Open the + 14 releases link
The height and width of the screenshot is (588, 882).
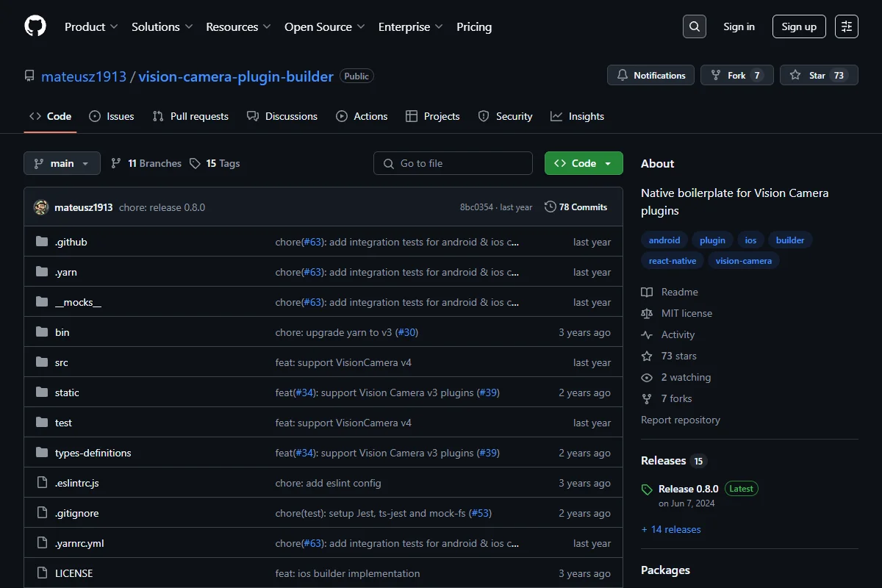click(671, 529)
